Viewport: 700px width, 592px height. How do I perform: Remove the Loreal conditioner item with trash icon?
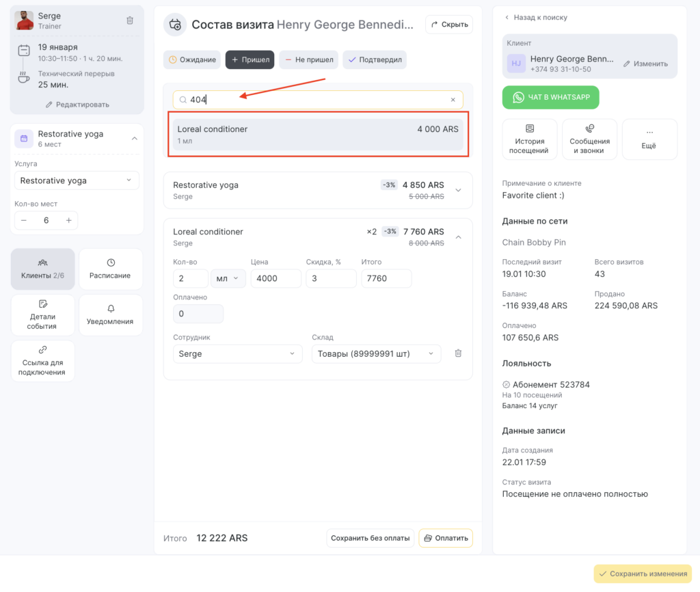coord(458,353)
